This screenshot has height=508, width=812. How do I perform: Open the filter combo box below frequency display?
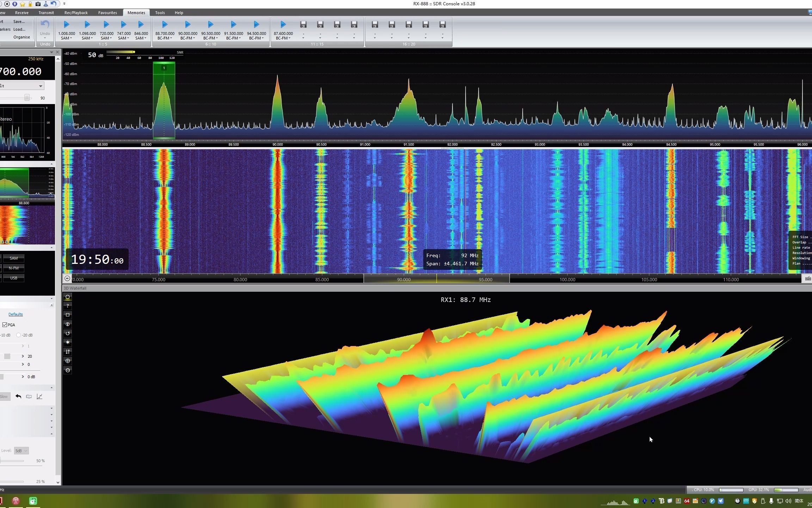tap(22, 86)
